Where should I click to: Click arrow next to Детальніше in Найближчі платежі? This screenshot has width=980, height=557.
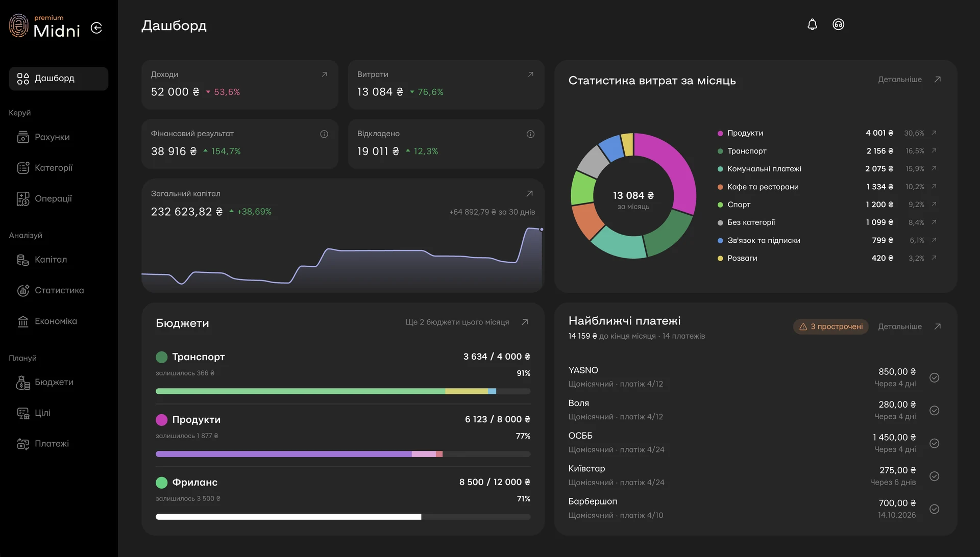pos(937,326)
